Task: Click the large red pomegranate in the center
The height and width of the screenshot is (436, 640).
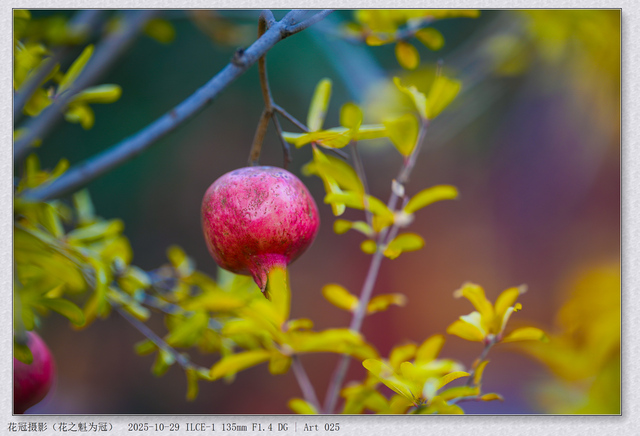Action: 259,215
